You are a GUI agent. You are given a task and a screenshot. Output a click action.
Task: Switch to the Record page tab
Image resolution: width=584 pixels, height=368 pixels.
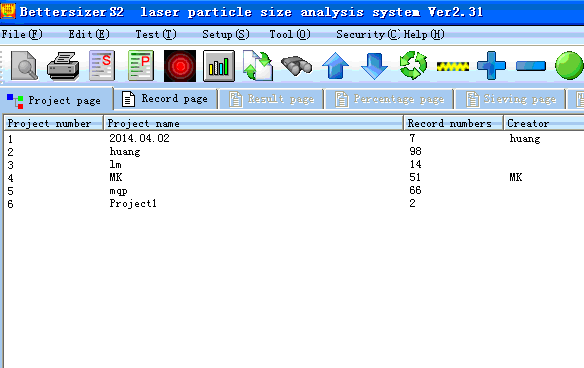(165, 99)
